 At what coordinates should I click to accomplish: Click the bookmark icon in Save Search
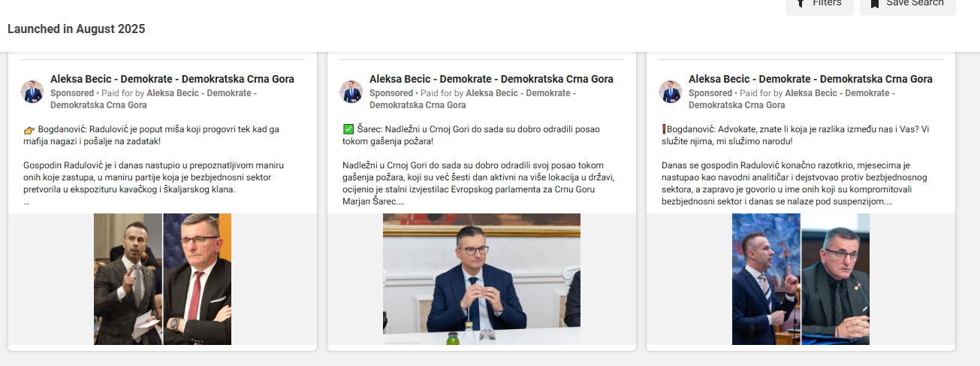[x=874, y=4]
